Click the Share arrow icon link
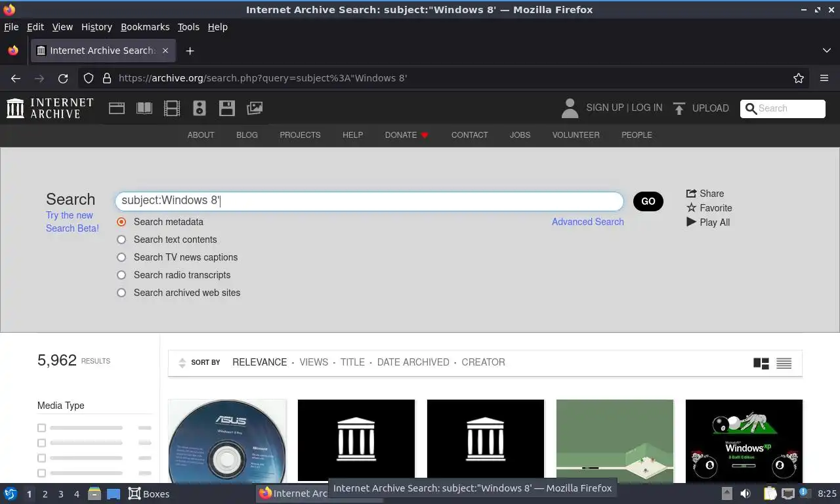Image resolution: width=840 pixels, height=504 pixels. pyautogui.click(x=705, y=194)
